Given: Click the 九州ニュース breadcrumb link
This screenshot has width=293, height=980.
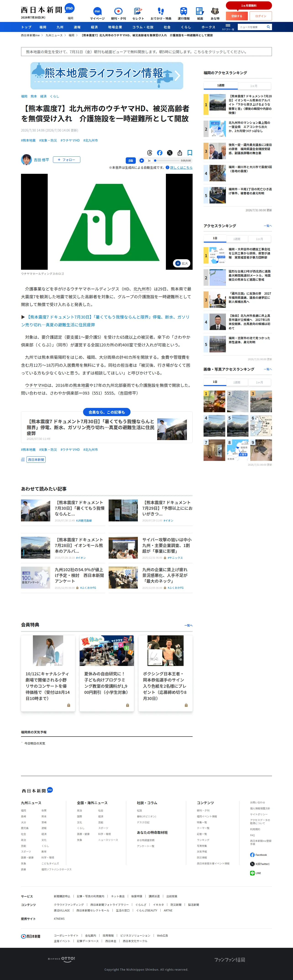Looking at the screenshot, I should tap(54, 35).
